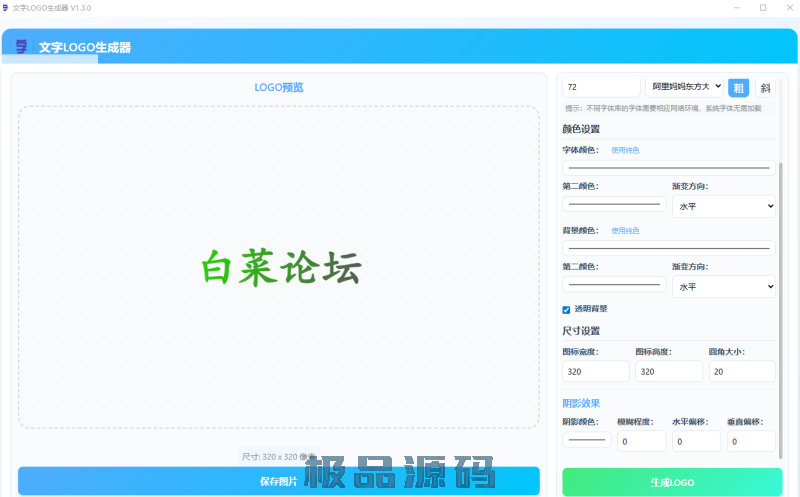Click 使用纯色 link next to 字体颜色
This screenshot has width=800, height=497.
[x=625, y=150]
